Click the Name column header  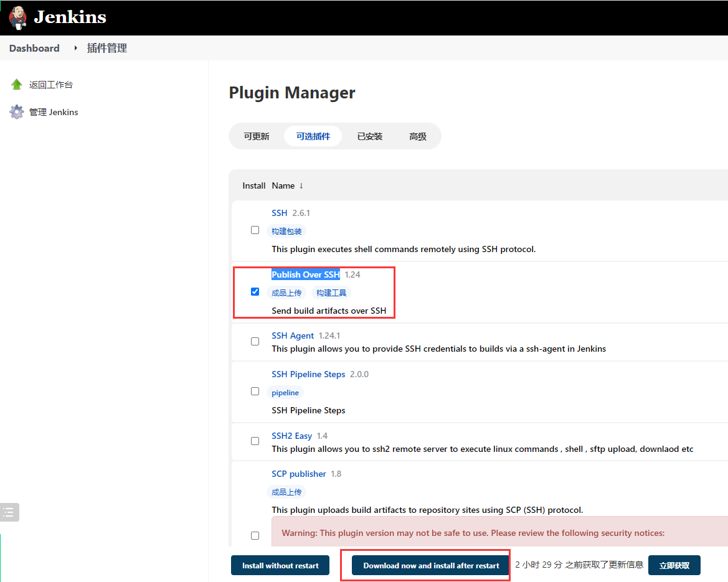pos(283,185)
